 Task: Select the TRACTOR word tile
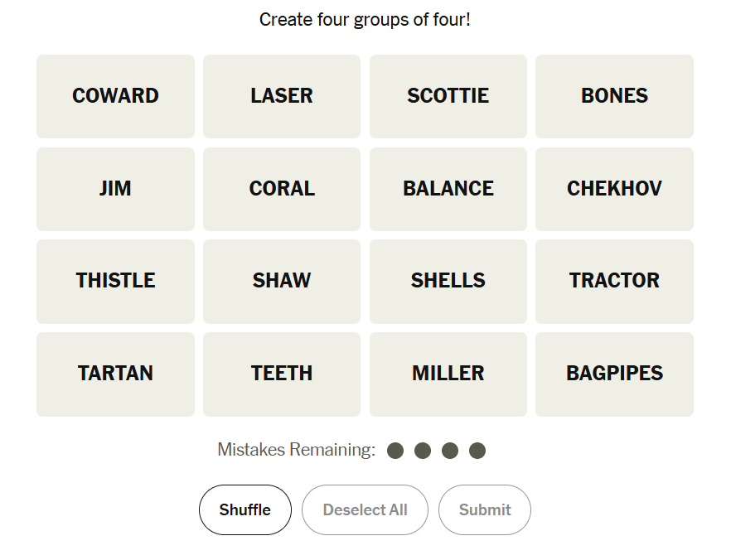point(614,281)
